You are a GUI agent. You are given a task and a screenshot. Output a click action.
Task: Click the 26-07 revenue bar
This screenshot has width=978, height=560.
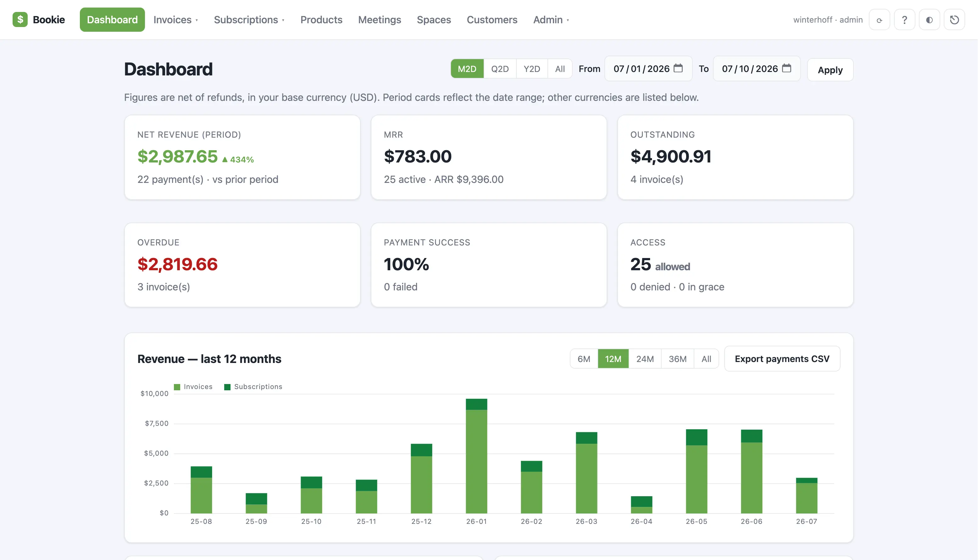(x=807, y=495)
